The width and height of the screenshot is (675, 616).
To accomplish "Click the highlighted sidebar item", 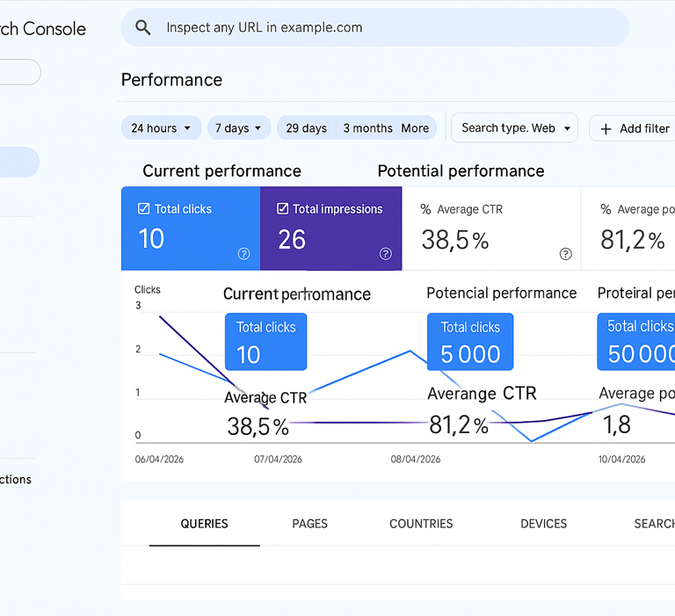I will (x=19, y=163).
